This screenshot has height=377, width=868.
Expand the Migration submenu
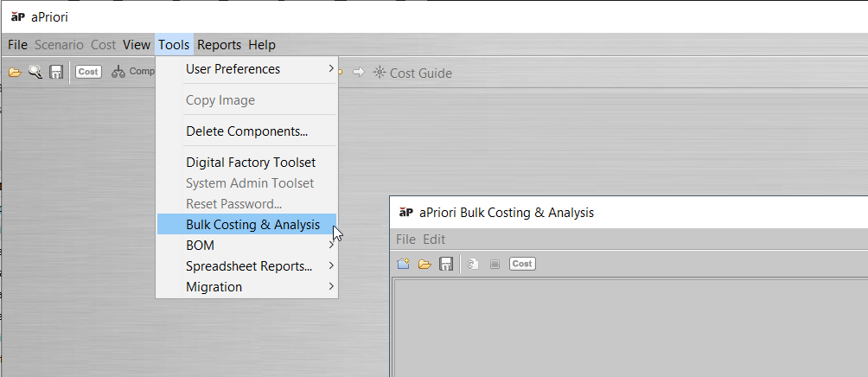click(x=247, y=287)
